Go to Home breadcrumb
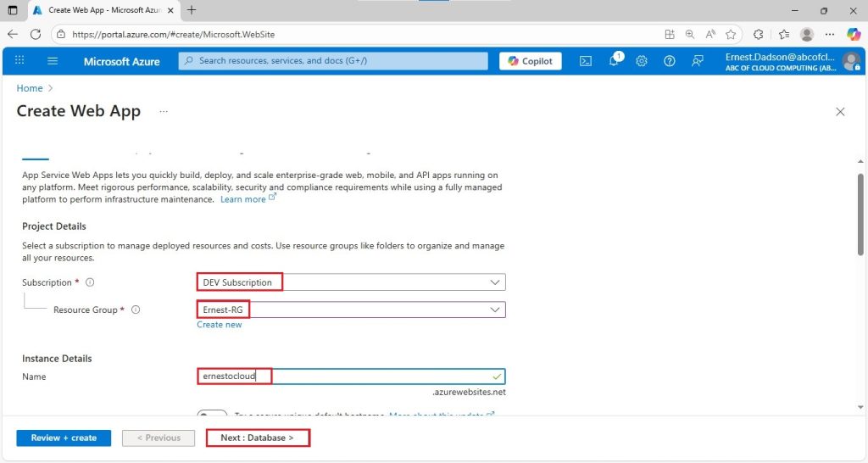868x463 pixels. tap(30, 88)
